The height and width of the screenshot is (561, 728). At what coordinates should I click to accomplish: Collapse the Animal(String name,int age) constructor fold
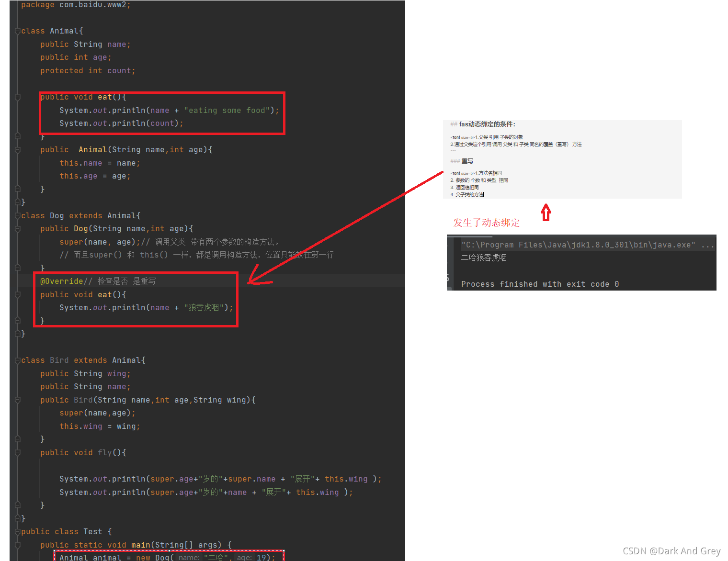[18, 150]
